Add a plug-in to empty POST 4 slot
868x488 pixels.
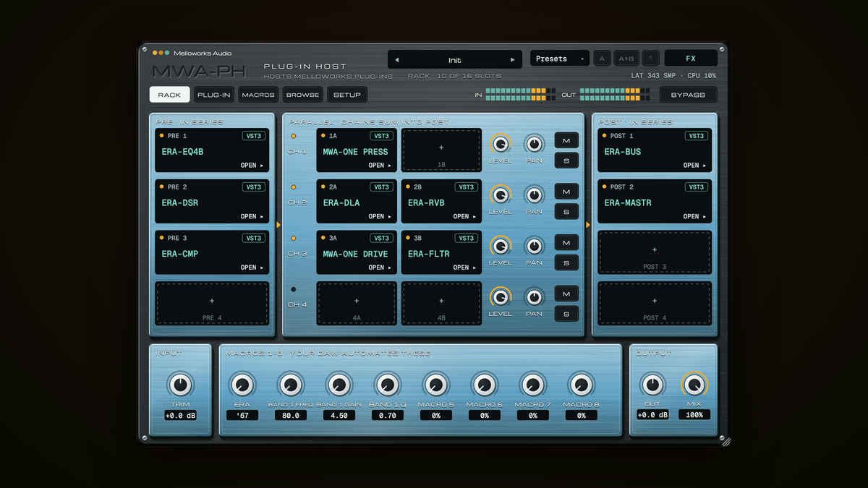pyautogui.click(x=655, y=304)
